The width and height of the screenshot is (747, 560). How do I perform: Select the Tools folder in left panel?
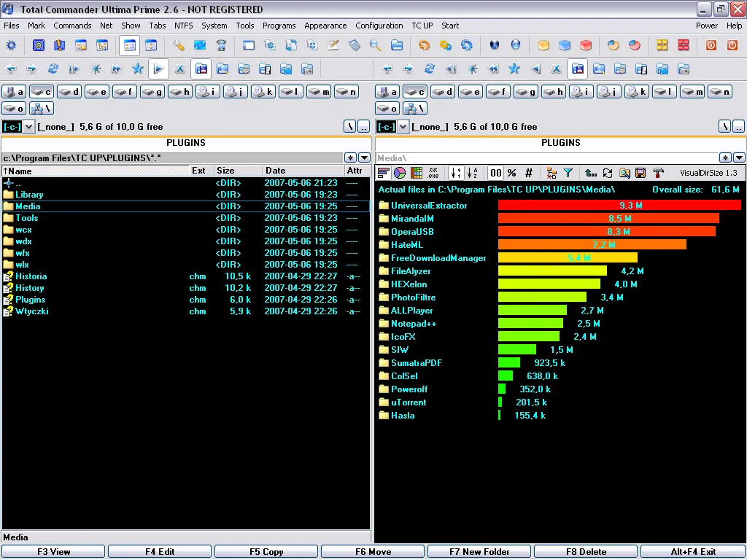[27, 217]
